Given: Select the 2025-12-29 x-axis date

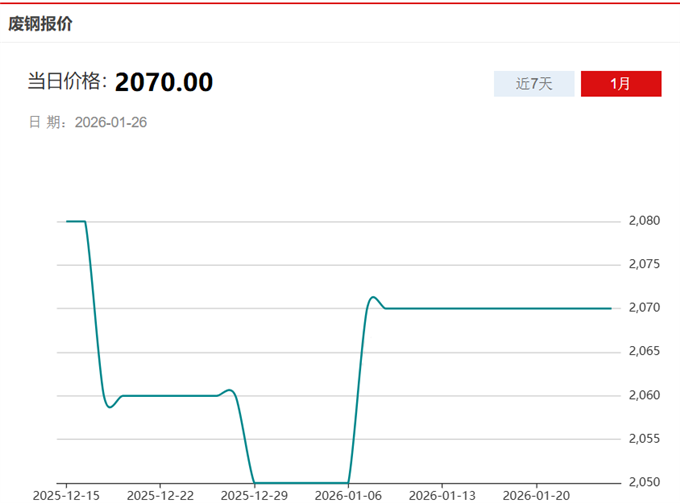Looking at the screenshot, I should (254, 495).
